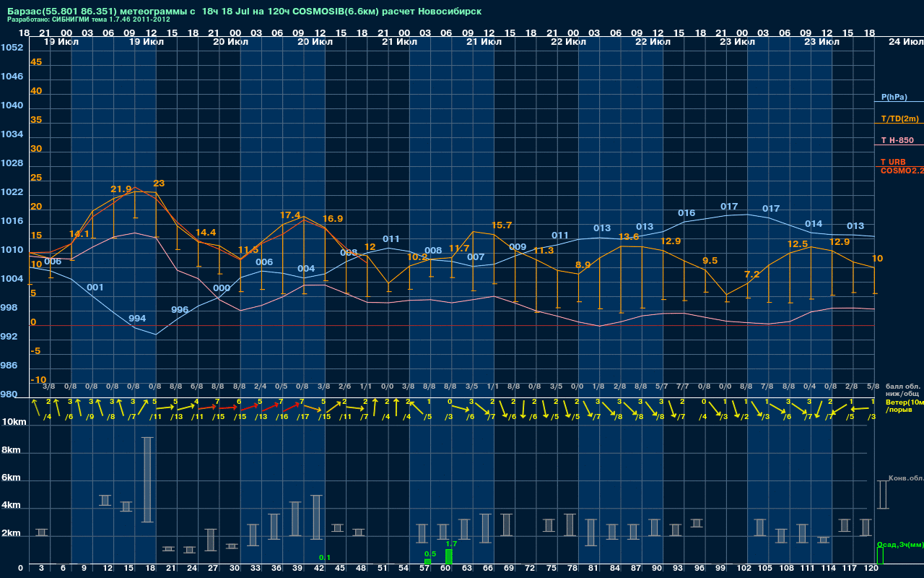Click the peak temperature value 23
The width and height of the screenshot is (924, 578).
[159, 184]
